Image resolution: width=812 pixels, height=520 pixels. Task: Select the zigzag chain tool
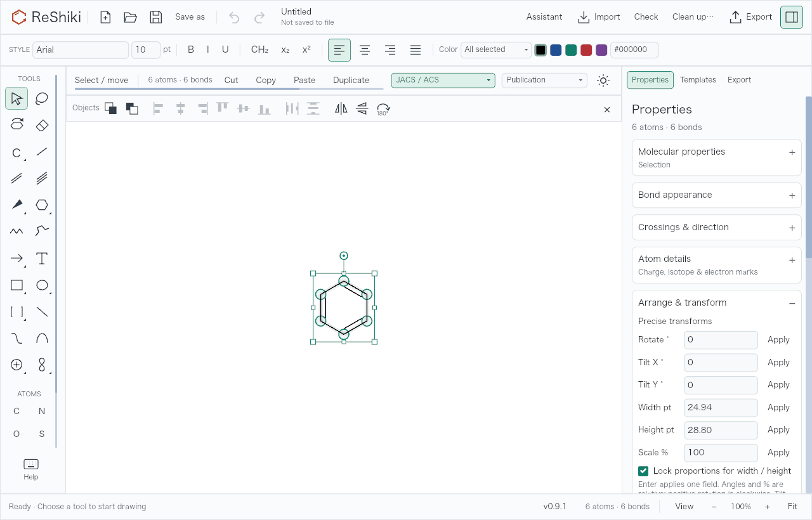(16, 231)
